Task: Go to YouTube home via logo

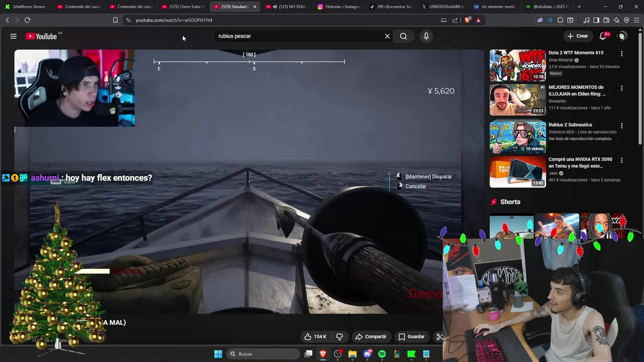Action: click(x=41, y=36)
